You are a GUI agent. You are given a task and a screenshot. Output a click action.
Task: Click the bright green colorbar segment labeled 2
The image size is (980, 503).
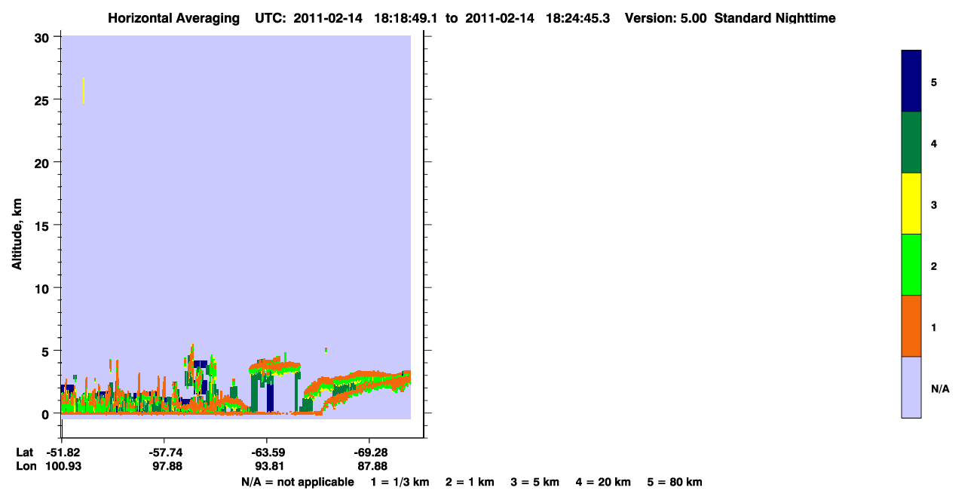pos(911,265)
